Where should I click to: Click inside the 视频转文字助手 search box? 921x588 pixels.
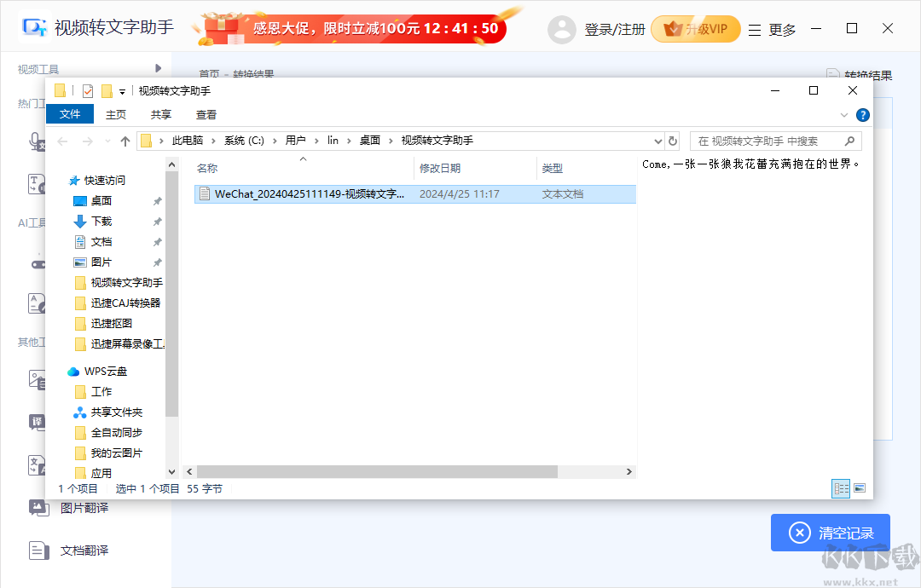(767, 141)
